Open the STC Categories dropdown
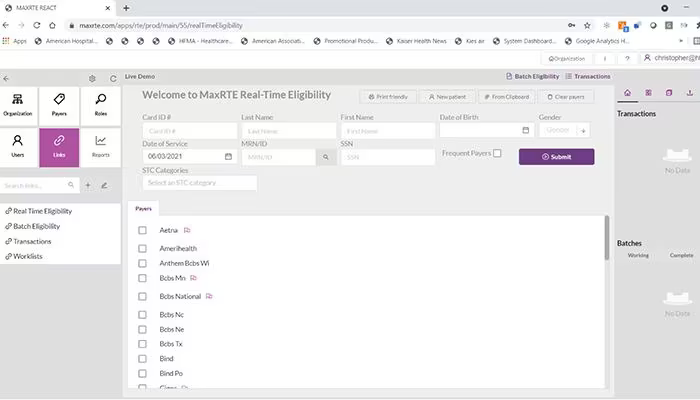The height and width of the screenshot is (400, 700). (200, 183)
